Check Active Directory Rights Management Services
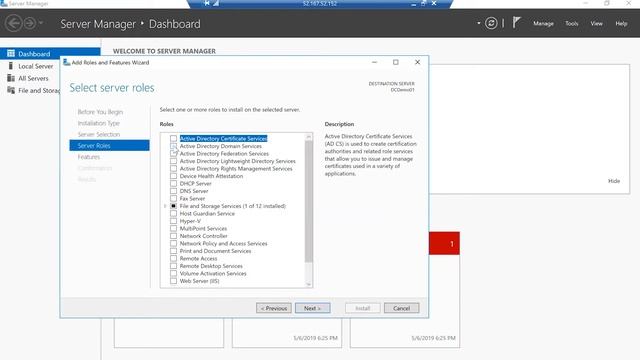 point(173,168)
